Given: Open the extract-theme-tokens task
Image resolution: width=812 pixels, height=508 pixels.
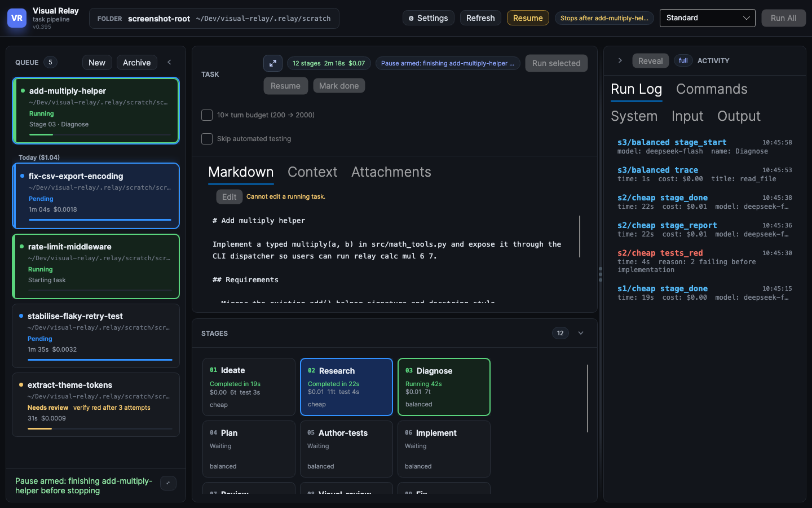Looking at the screenshot, I should [x=96, y=405].
